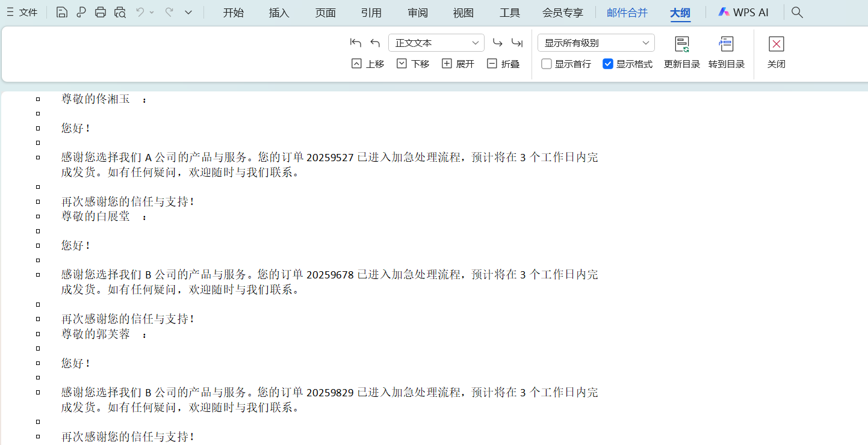Open the 显示所有级别 dropdown
Screen dimensions: 868x445
point(595,42)
